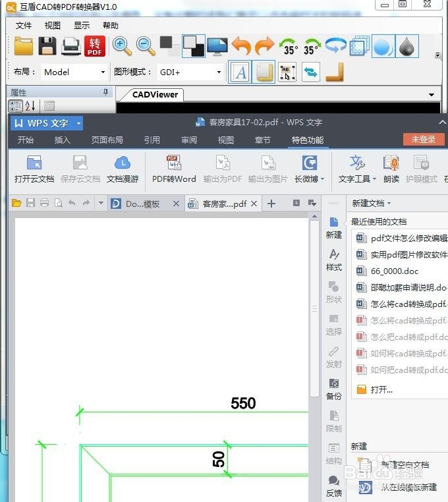Click the floppy disk save icon
This screenshot has width=448, height=502.
(x=47, y=46)
